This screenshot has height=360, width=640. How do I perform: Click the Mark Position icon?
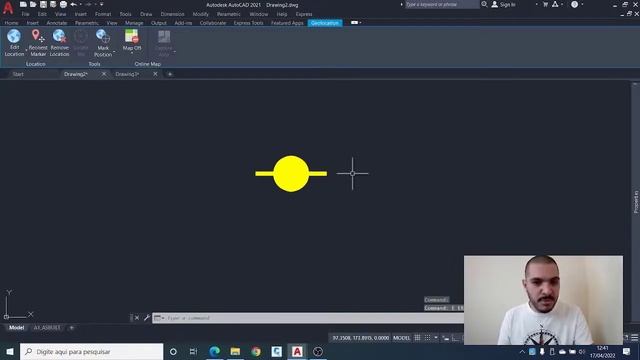(103, 36)
